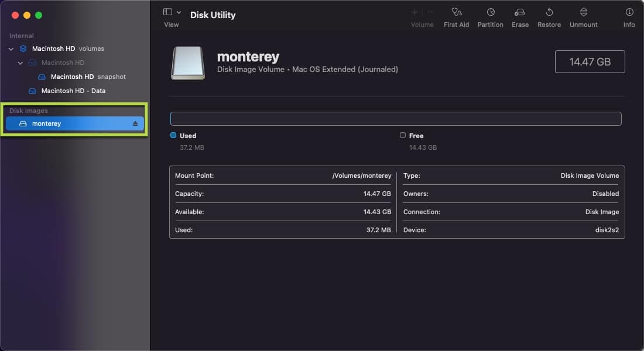The image size is (644, 351).
Task: Click the yellow minimize window button
Action: (x=27, y=15)
